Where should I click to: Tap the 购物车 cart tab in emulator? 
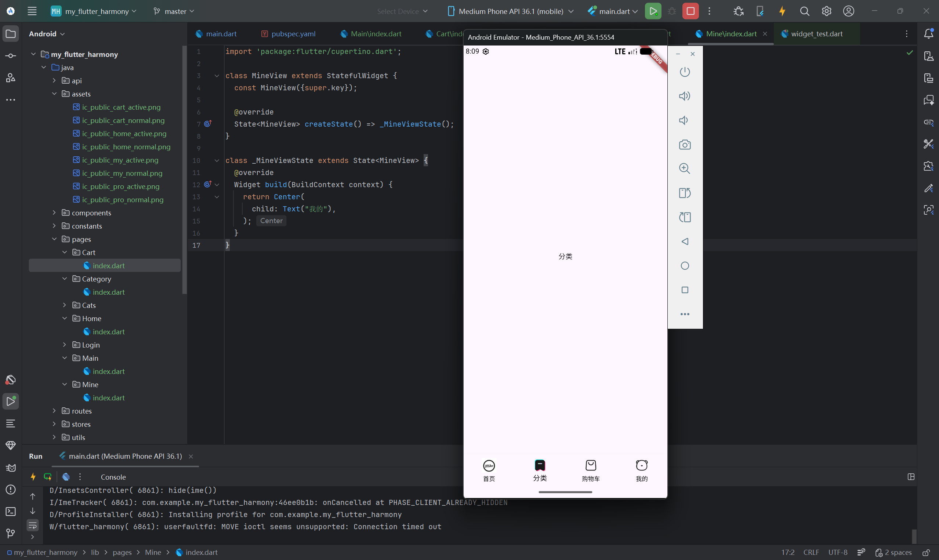[591, 470]
